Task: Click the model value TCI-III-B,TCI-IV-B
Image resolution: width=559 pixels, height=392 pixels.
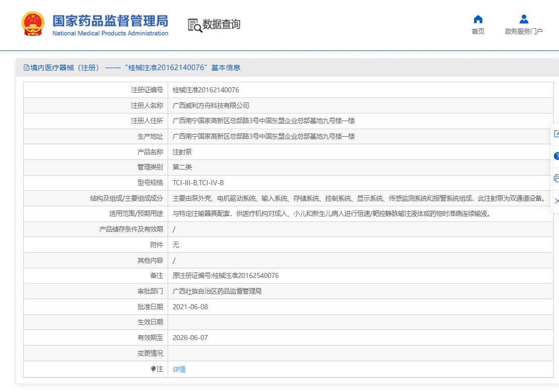Action: tap(198, 183)
